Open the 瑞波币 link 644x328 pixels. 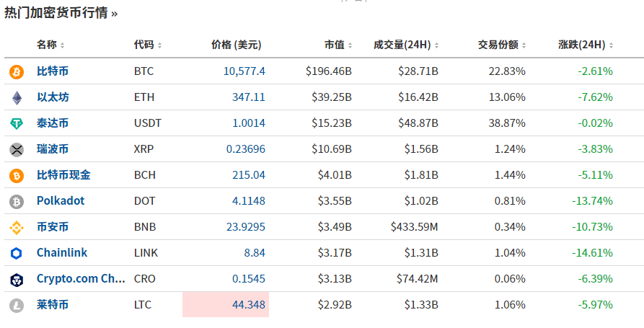53,149
